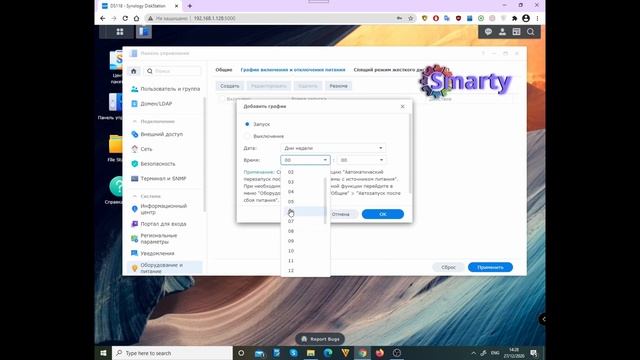Click the Report Bugs button
Viewport: 640px width, 360px height.
click(320, 339)
